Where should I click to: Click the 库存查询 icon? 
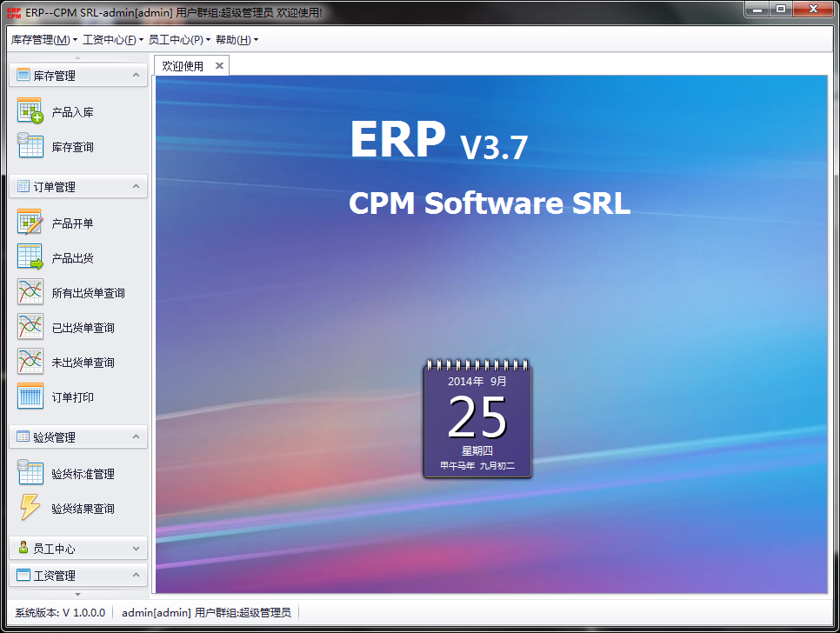tap(30, 146)
